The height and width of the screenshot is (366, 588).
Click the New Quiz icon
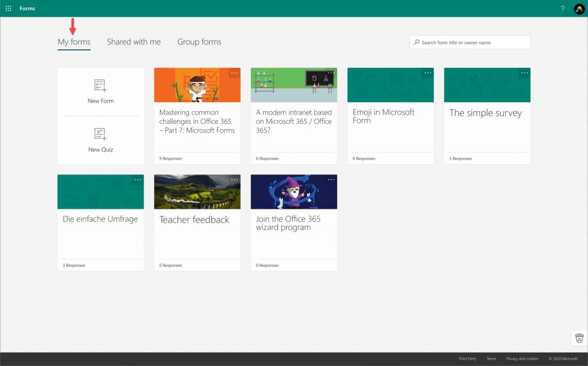click(100, 134)
